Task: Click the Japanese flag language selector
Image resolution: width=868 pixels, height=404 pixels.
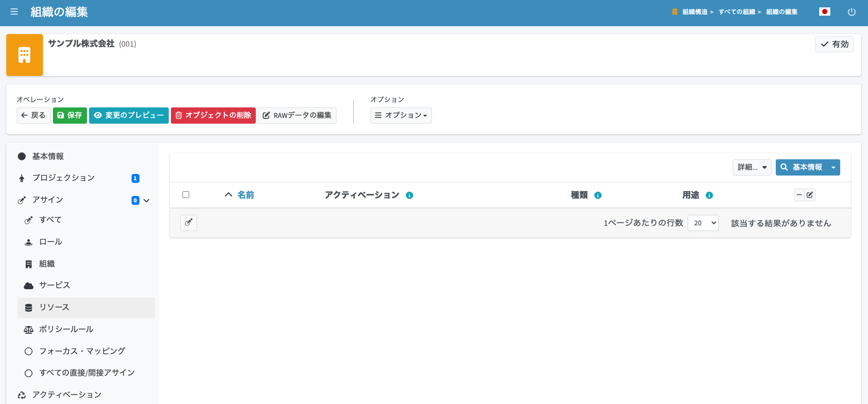Action: (x=824, y=12)
